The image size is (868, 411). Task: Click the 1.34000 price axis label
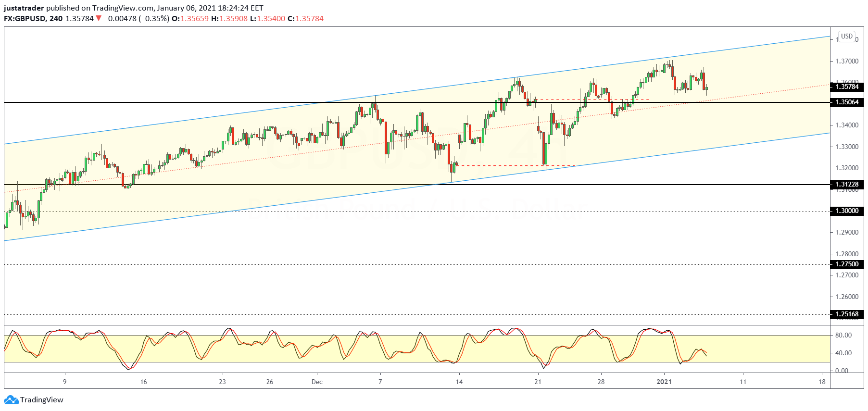coord(847,125)
